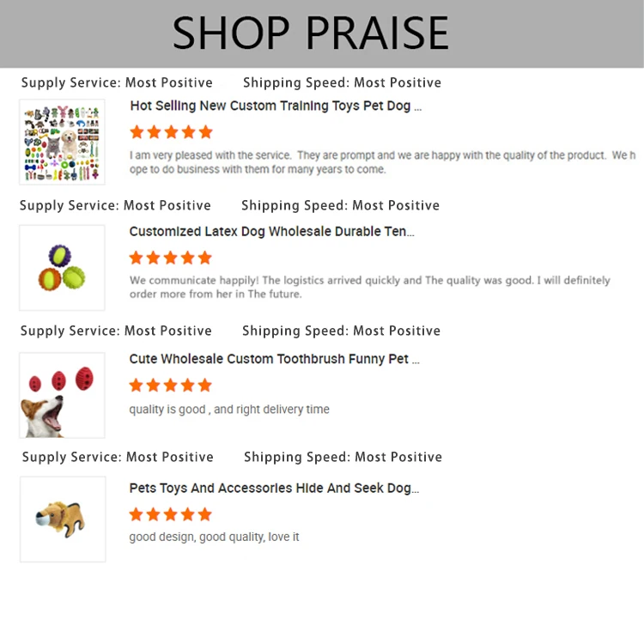The image size is (644, 644).
Task: Click the 'SHOP PRAISE' header banner
Action: pos(311,33)
